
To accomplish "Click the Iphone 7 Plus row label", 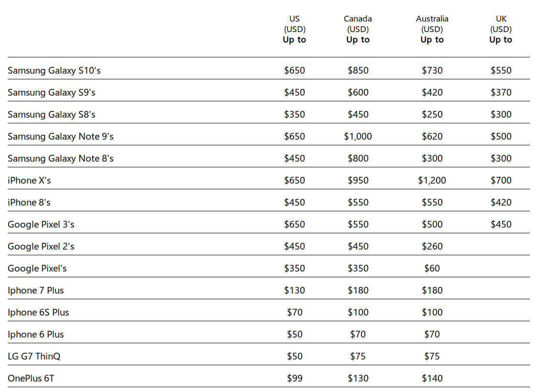I will pyautogui.click(x=36, y=291).
